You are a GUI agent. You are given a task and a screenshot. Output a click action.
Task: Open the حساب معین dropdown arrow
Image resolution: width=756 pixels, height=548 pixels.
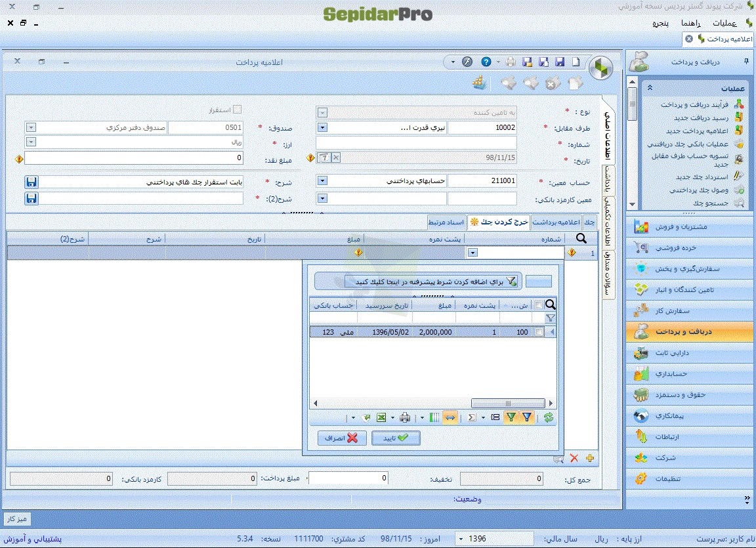click(322, 180)
